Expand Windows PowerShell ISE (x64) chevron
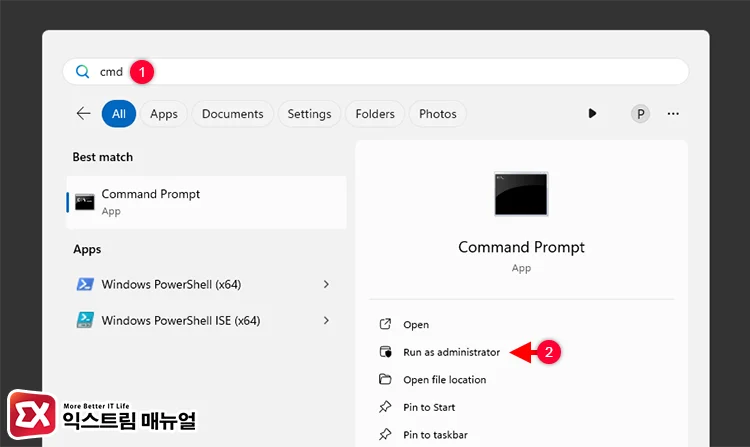Screen dimensions: 750x447 (x=326, y=321)
